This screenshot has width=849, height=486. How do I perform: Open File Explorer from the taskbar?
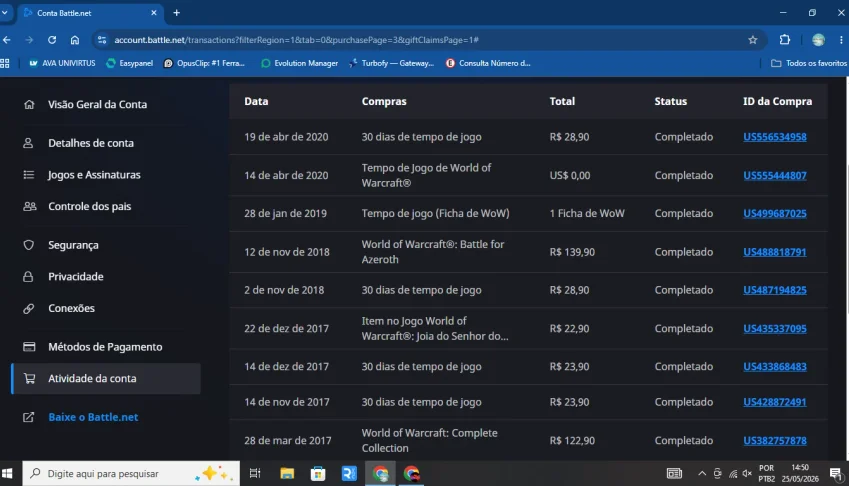(x=287, y=474)
